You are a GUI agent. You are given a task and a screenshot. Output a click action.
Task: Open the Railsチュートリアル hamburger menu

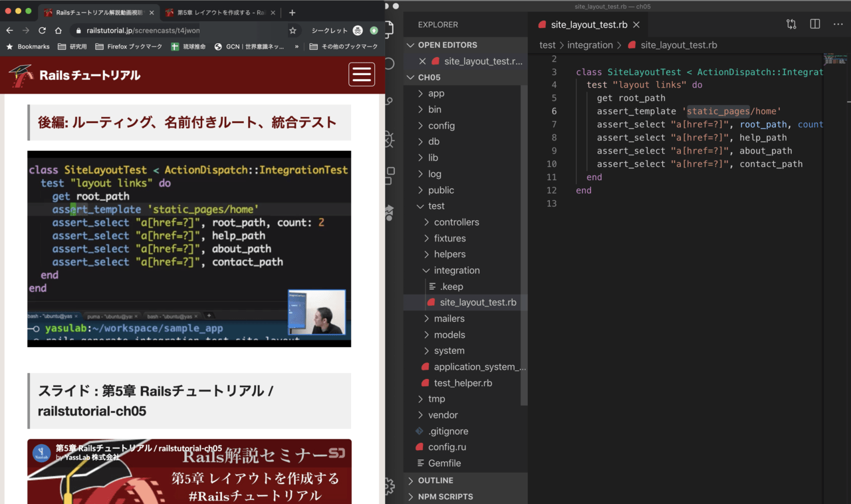pos(362,74)
